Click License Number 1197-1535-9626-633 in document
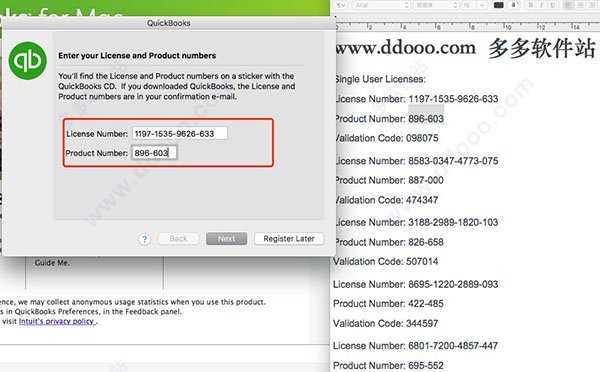 click(x=416, y=99)
